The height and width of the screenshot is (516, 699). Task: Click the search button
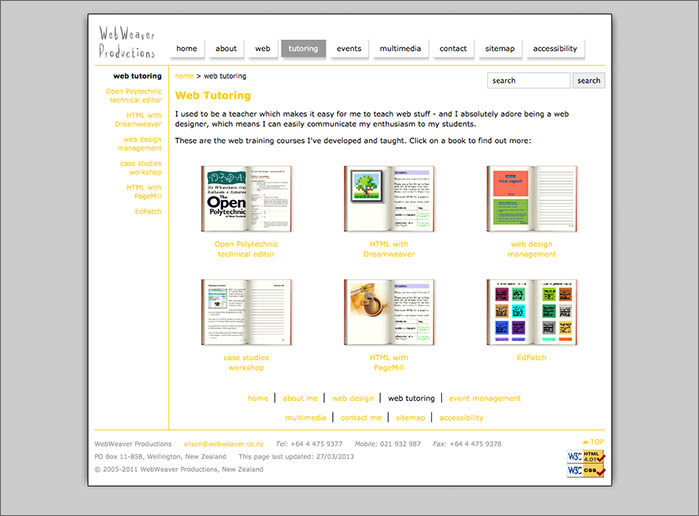[588, 81]
